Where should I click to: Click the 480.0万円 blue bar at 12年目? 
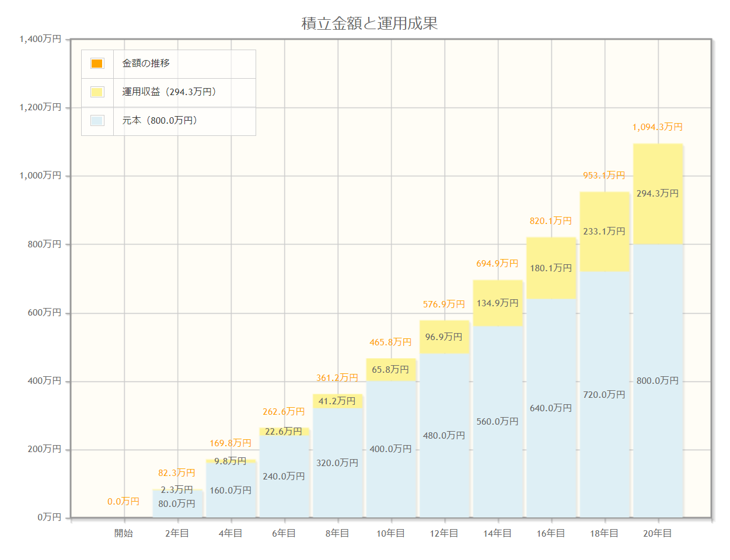(x=444, y=435)
